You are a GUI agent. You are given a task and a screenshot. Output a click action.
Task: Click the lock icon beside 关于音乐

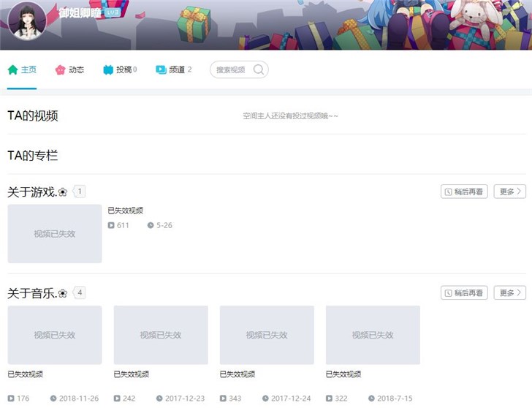(x=63, y=293)
